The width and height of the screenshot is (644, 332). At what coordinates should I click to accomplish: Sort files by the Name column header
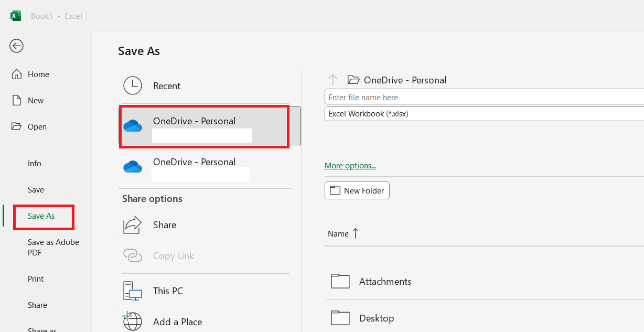338,234
